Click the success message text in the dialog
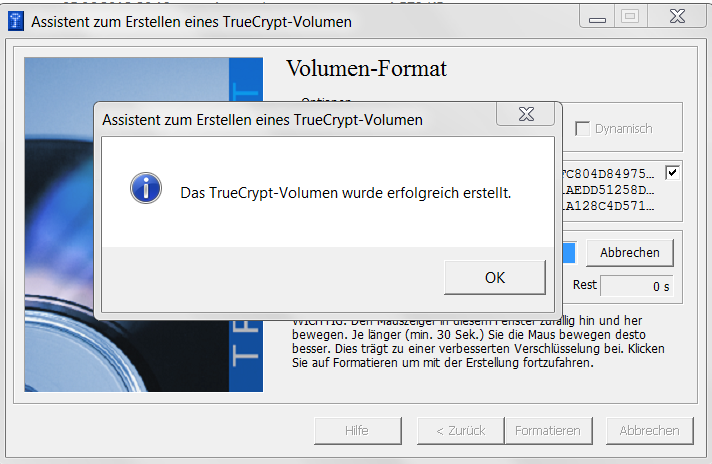 coord(345,191)
